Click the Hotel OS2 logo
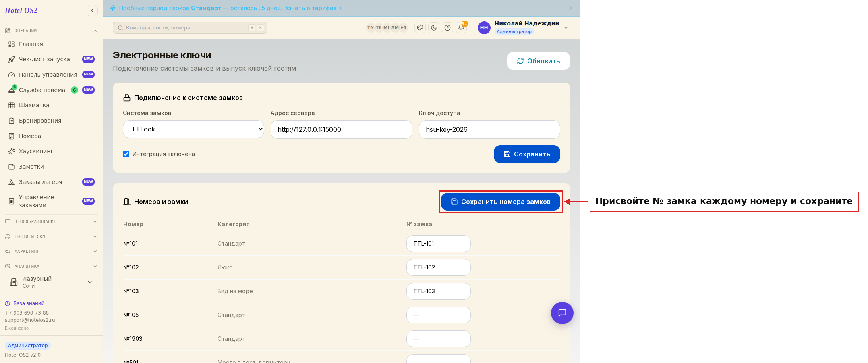This screenshot has width=868, height=363. coord(21,10)
